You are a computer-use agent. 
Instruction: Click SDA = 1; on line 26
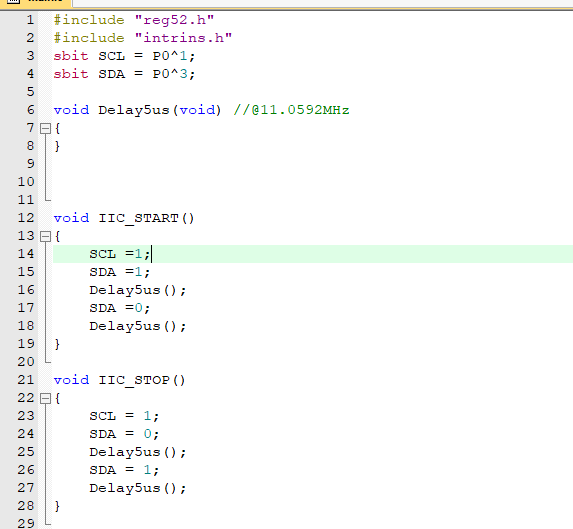pyautogui.click(x=124, y=470)
